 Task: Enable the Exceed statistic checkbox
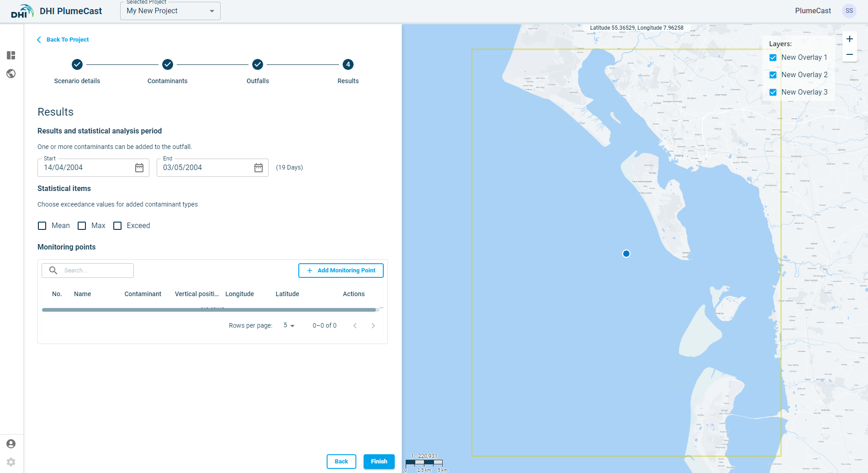click(117, 226)
